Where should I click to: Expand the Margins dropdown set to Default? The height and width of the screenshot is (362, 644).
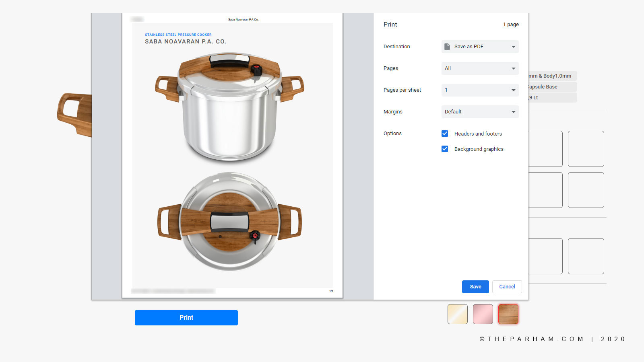[480, 112]
